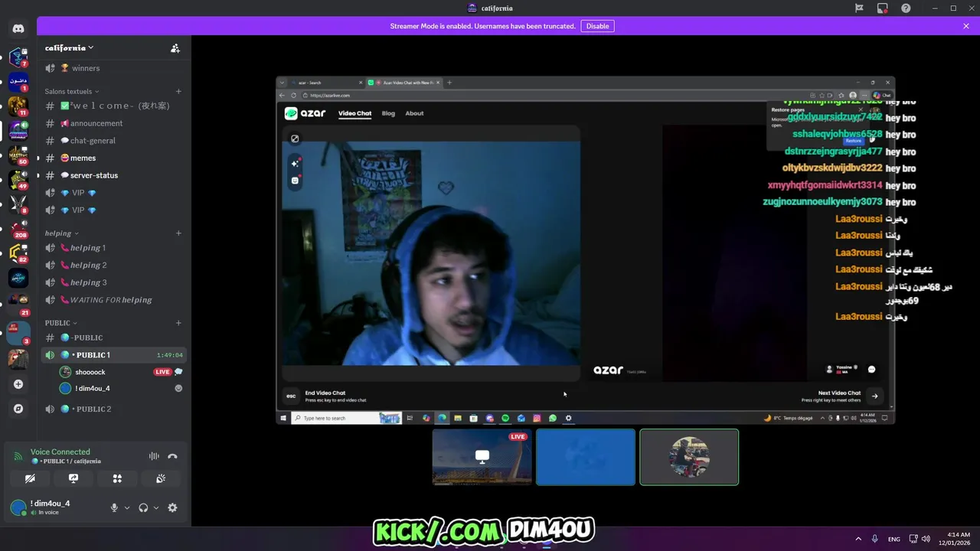Turn on the camera
Viewport: 980px width, 551px height.
click(30, 478)
